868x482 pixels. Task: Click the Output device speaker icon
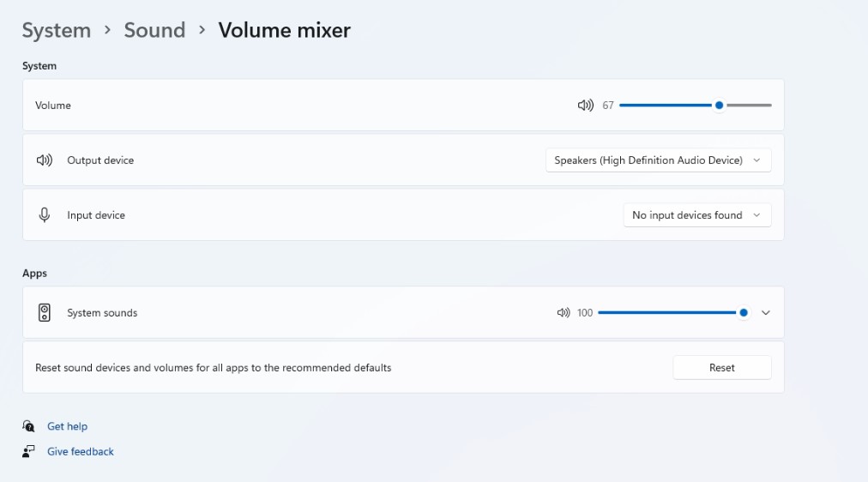click(45, 160)
